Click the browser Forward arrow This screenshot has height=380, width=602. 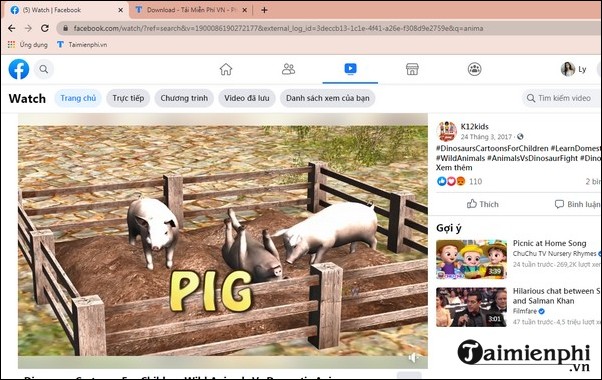[x=28, y=28]
